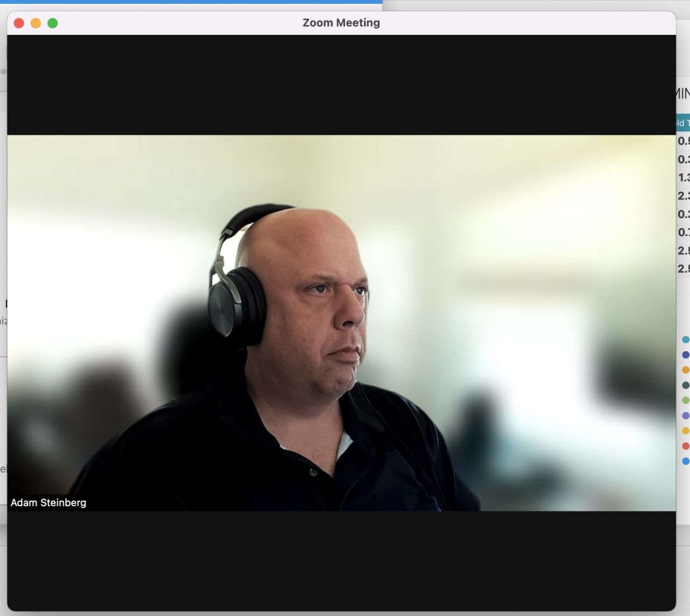Close the Zoom Meeting window
Image resolution: width=690 pixels, height=616 pixels.
pyautogui.click(x=19, y=23)
